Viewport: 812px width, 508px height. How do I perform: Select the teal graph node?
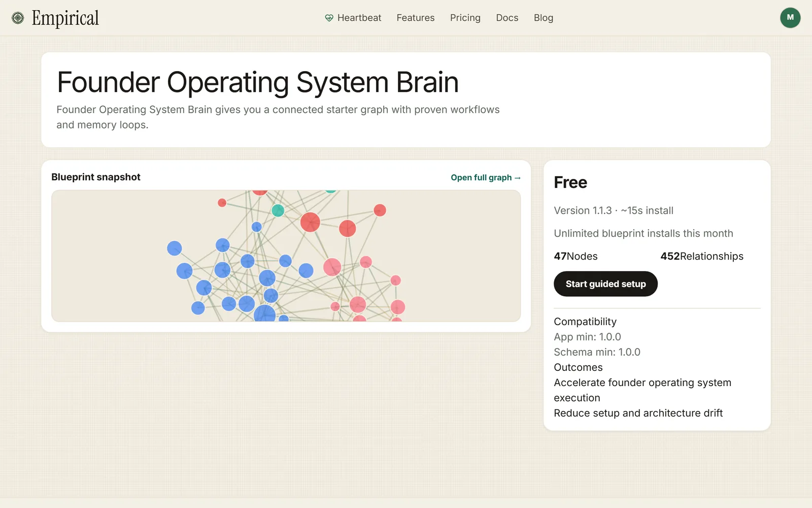click(278, 210)
